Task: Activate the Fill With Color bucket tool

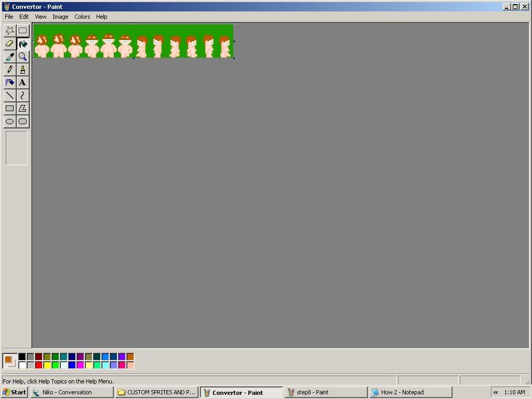Action: click(23, 44)
